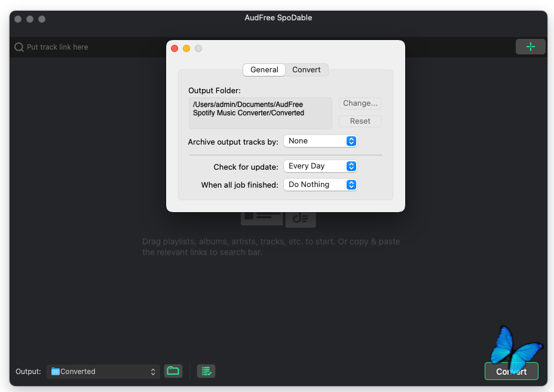Switch to the Convert tab

coord(307,69)
